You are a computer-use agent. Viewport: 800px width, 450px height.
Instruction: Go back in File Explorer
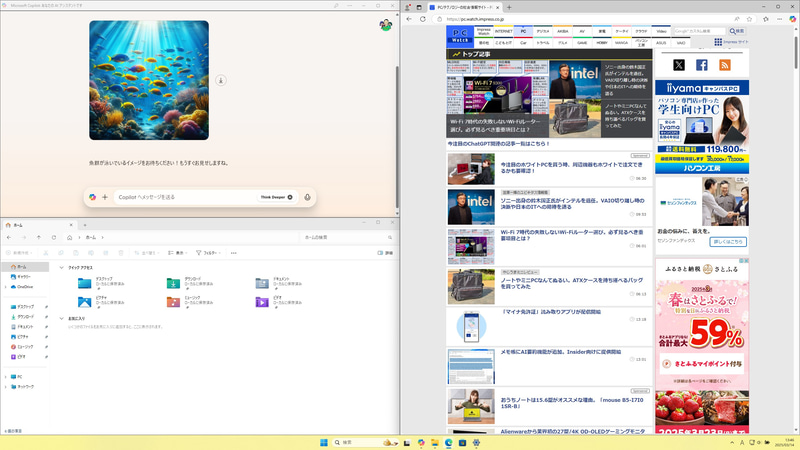pos(9,237)
